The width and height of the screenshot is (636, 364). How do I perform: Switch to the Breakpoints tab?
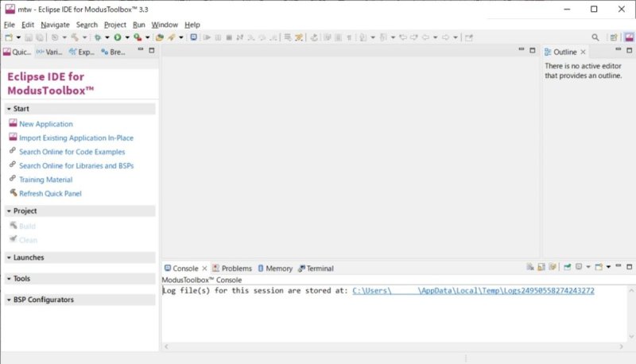[x=113, y=52]
